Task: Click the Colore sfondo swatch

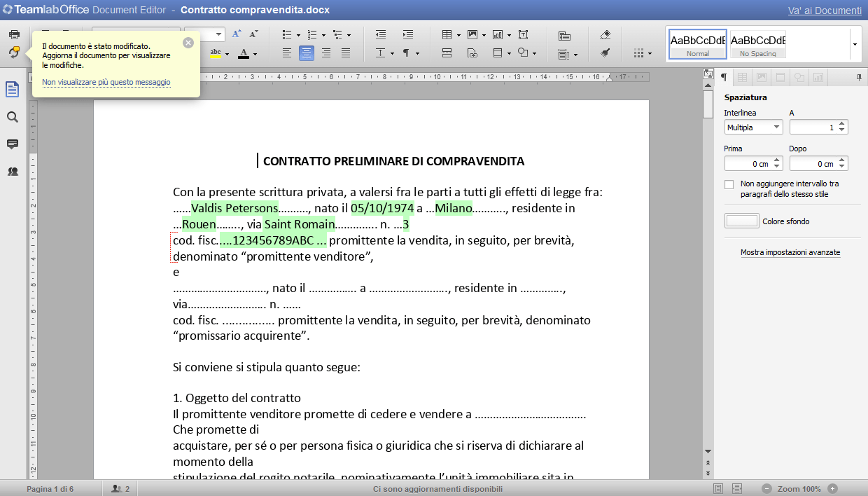Action: click(741, 221)
